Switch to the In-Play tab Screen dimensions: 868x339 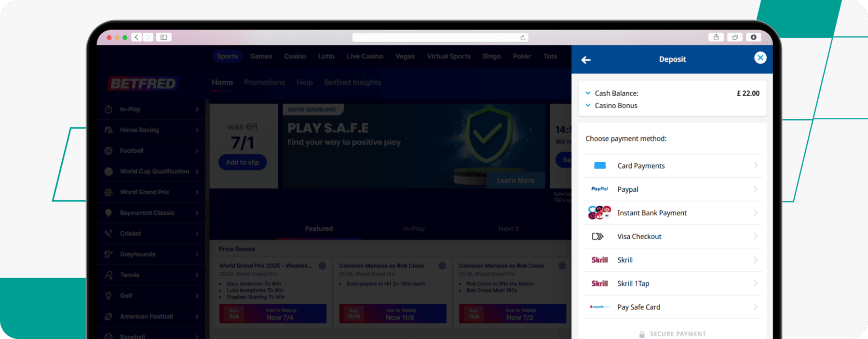[414, 229]
